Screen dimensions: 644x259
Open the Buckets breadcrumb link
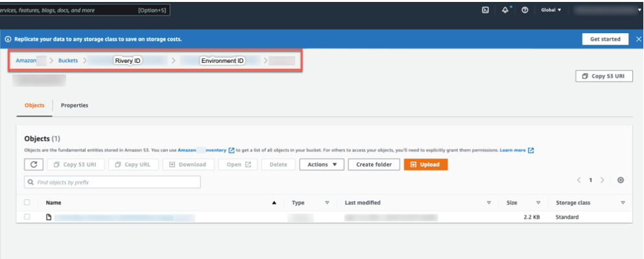(68, 60)
